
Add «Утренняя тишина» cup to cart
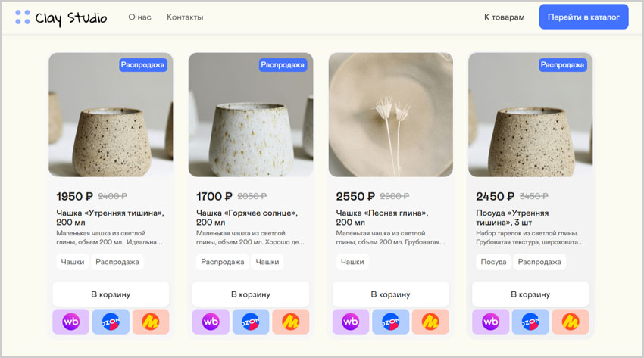click(111, 294)
